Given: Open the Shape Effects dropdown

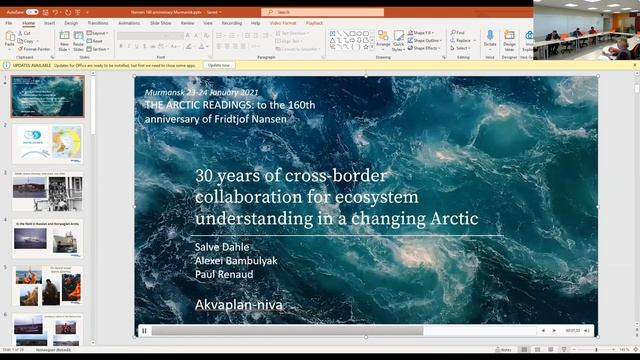Looking at the screenshot, I should (424, 48).
